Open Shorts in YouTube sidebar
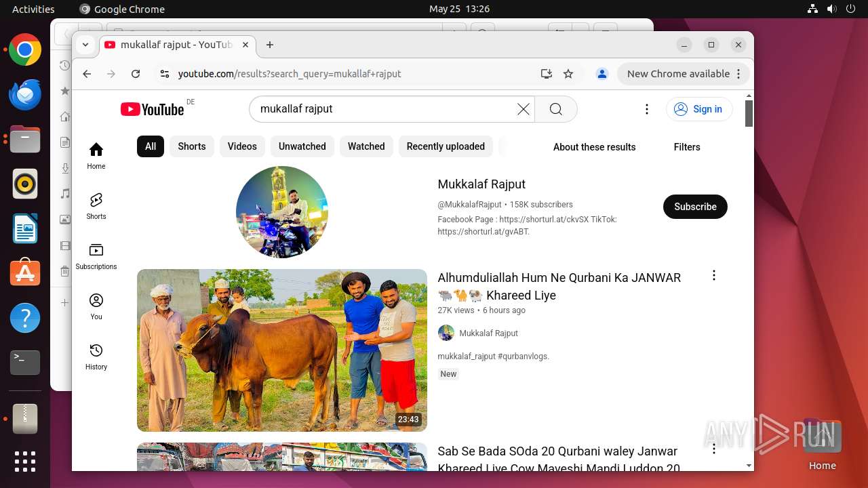 point(96,206)
